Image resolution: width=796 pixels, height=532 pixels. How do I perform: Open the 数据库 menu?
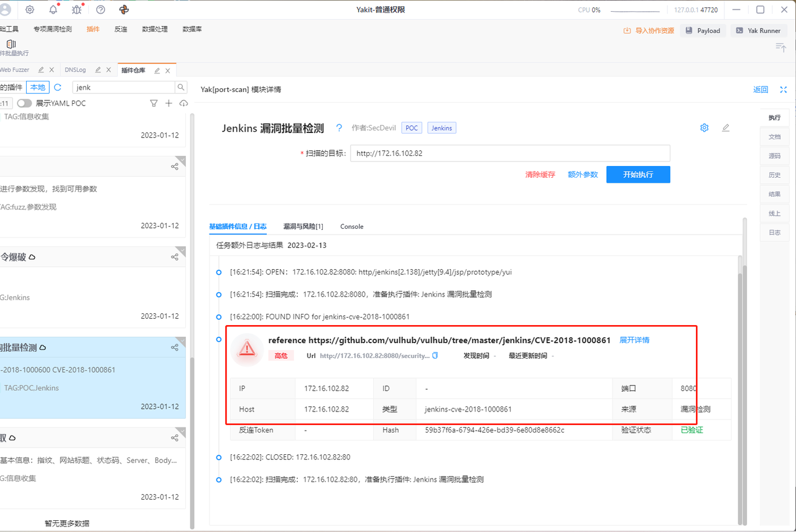192,29
